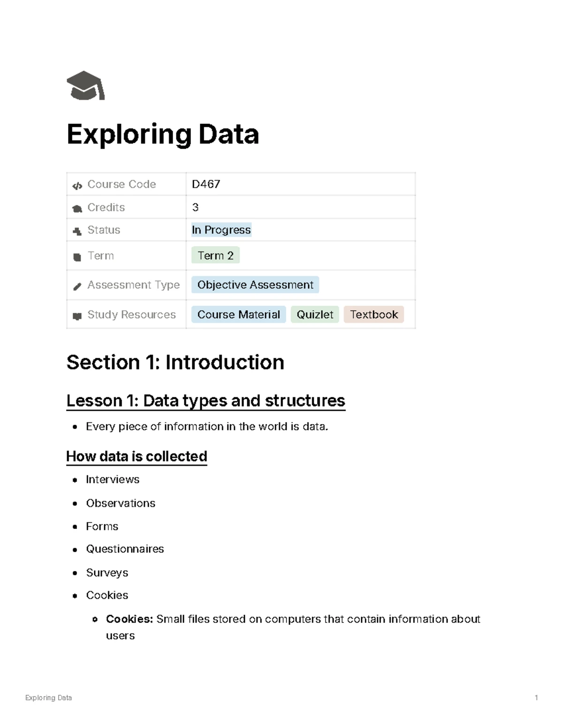The height and width of the screenshot is (728, 563).
Task: Click the Study Resources book icon
Action: pyautogui.click(x=77, y=316)
